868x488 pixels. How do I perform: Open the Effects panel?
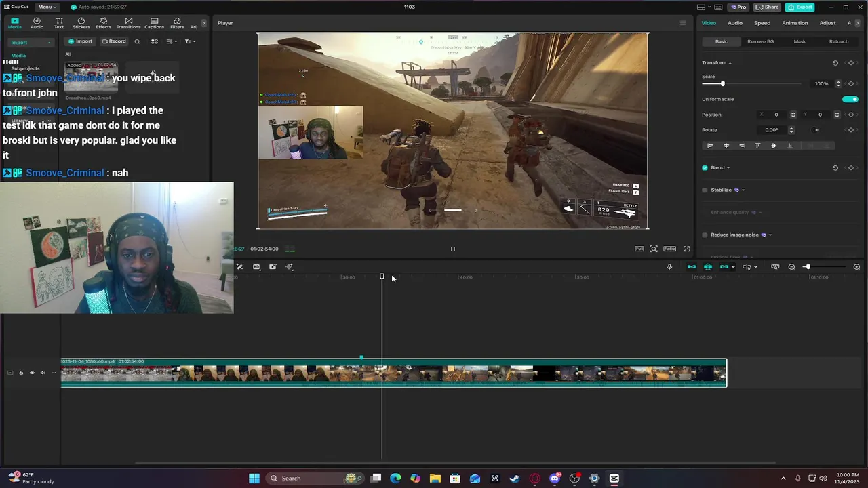[103, 23]
